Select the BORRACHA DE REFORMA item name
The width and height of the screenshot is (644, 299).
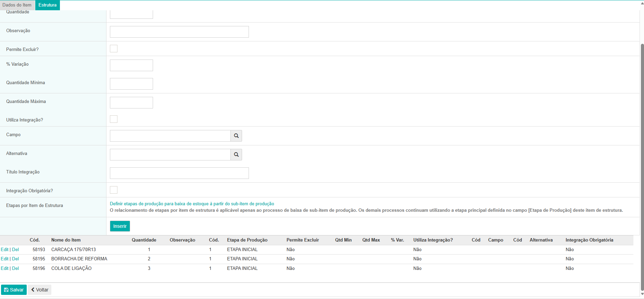[x=79, y=259]
